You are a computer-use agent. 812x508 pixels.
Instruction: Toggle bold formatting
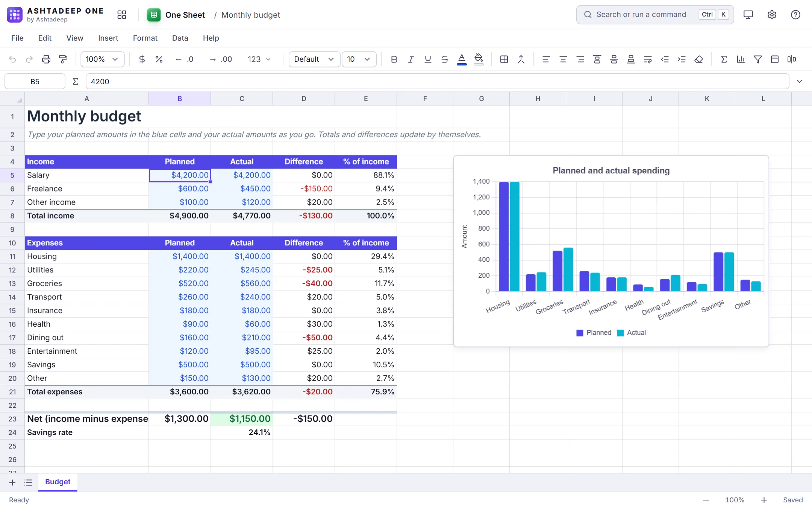click(x=394, y=59)
